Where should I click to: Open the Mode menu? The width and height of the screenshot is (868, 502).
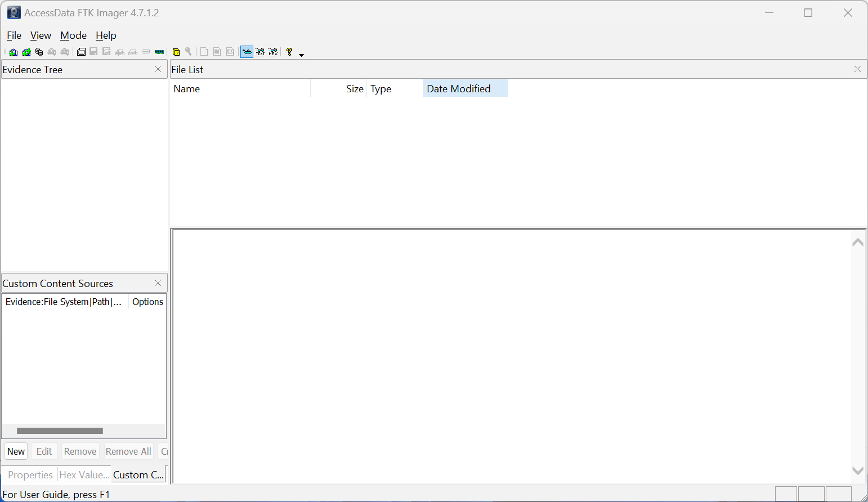click(73, 35)
